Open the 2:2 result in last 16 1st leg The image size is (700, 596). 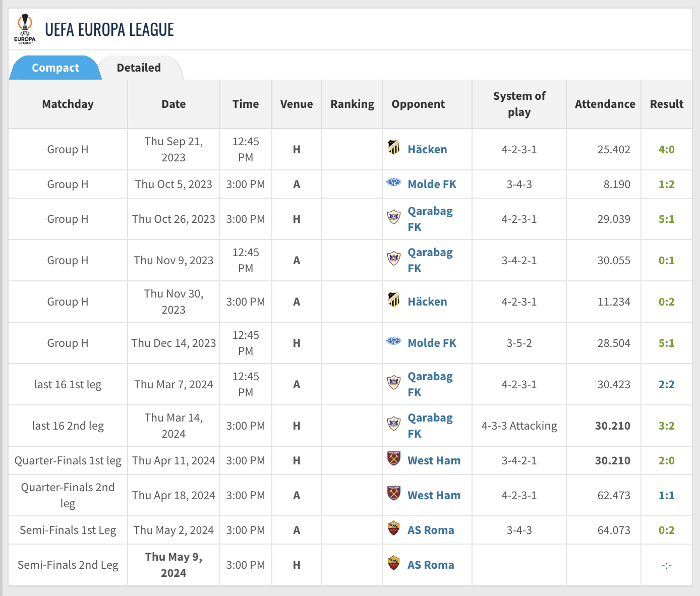(x=666, y=384)
